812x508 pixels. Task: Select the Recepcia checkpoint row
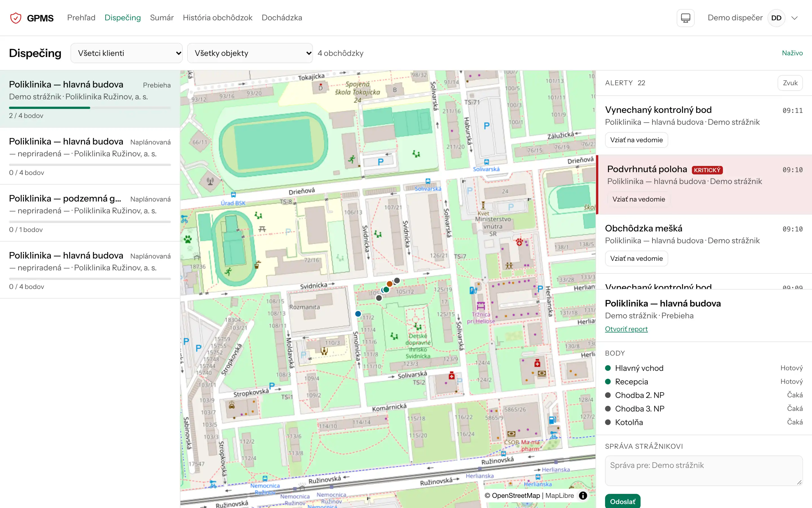704,382
